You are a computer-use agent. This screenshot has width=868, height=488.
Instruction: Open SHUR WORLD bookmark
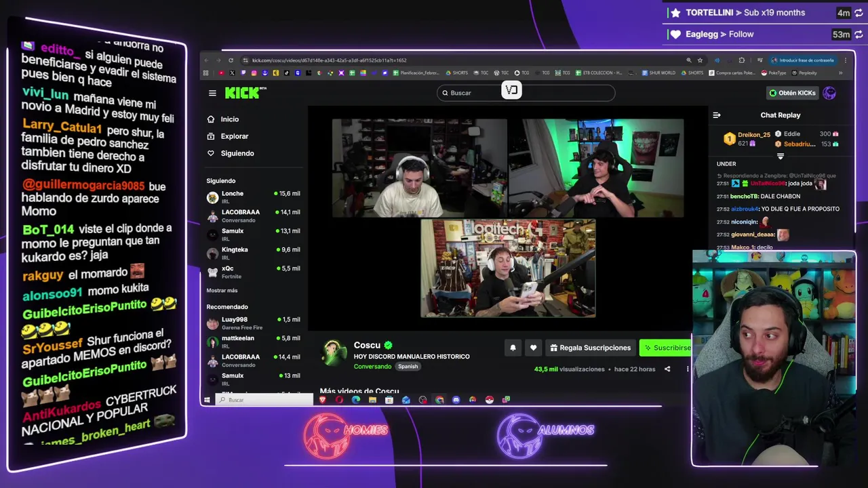(x=658, y=73)
